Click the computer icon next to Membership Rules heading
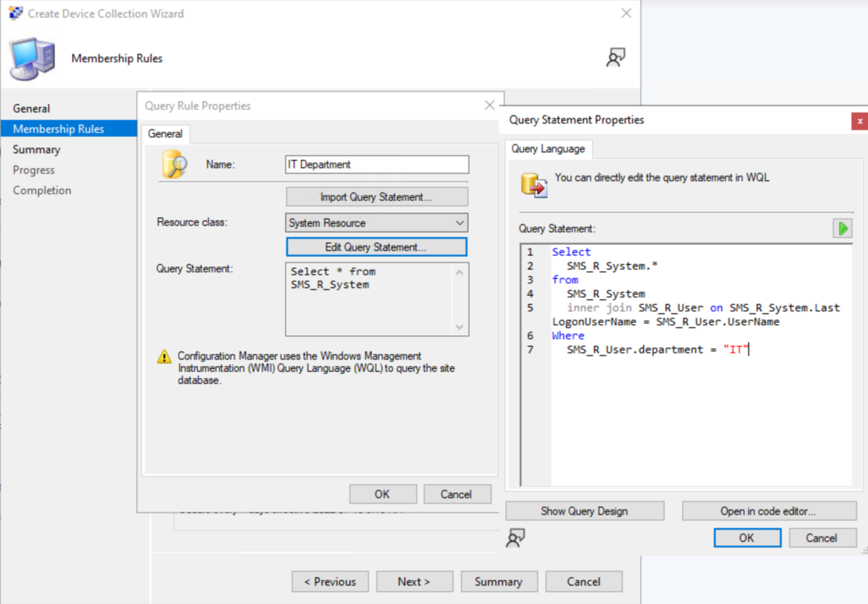This screenshot has height=604, width=868. click(x=31, y=57)
